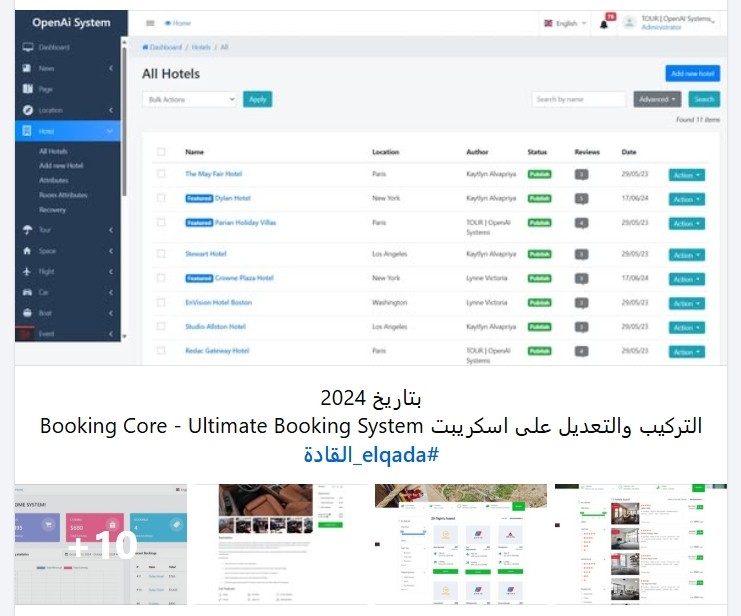
Task: Select Add new Hotel submenu item
Action: (x=61, y=165)
